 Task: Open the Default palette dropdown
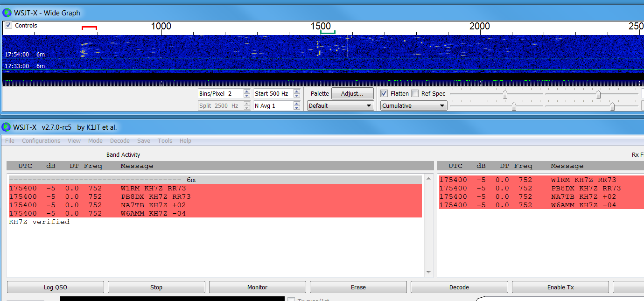click(340, 106)
